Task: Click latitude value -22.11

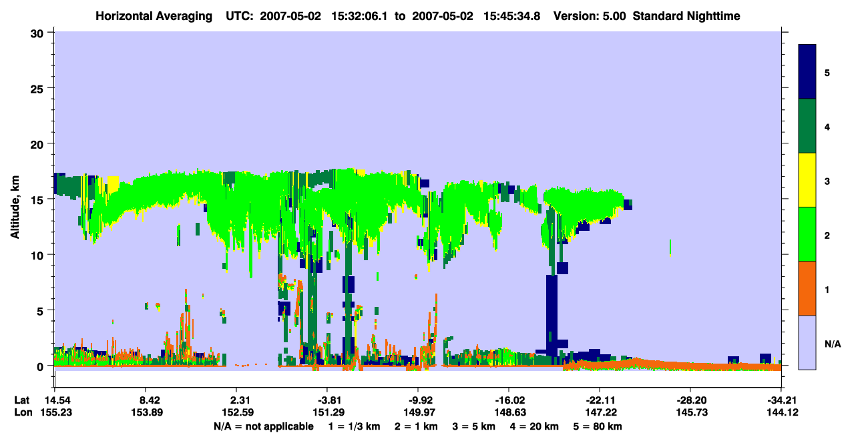Action: click(600, 400)
